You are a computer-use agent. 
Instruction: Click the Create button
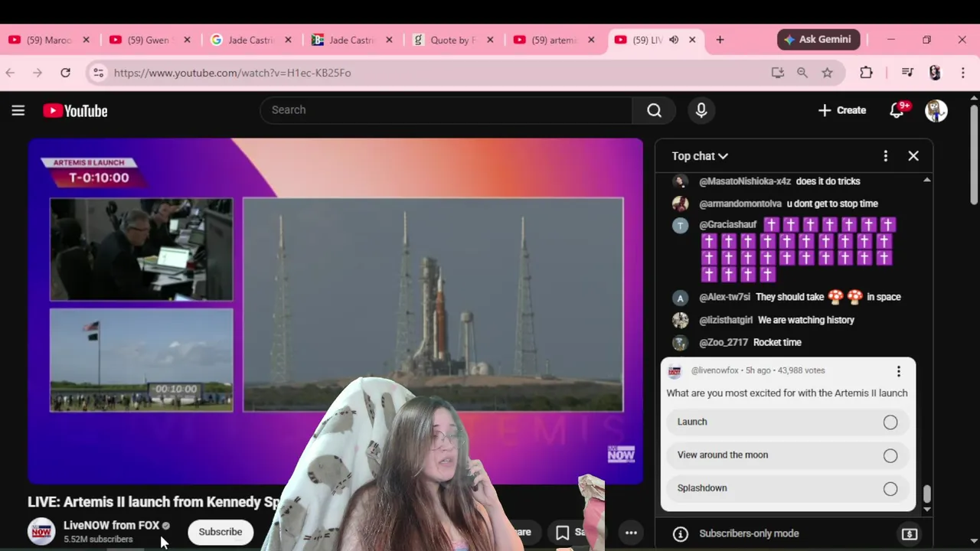841,111
